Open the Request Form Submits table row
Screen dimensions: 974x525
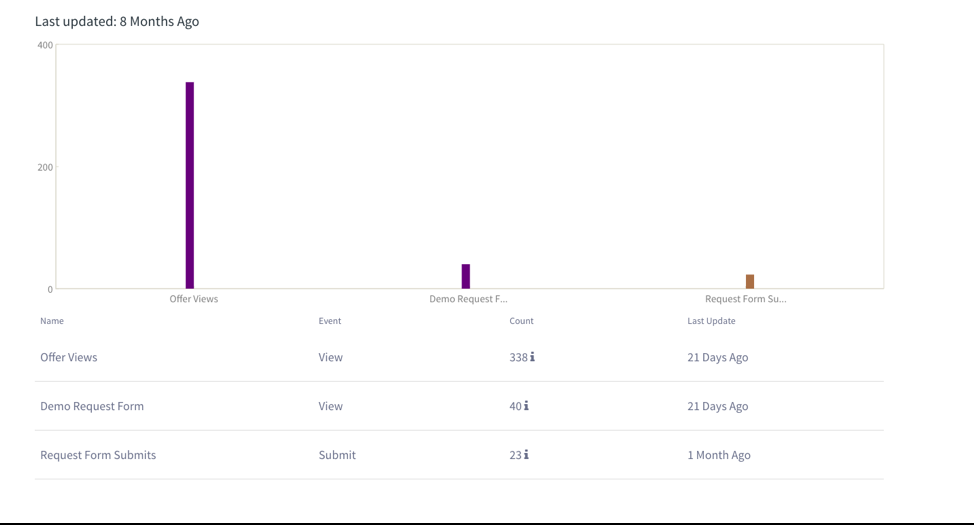click(x=98, y=455)
